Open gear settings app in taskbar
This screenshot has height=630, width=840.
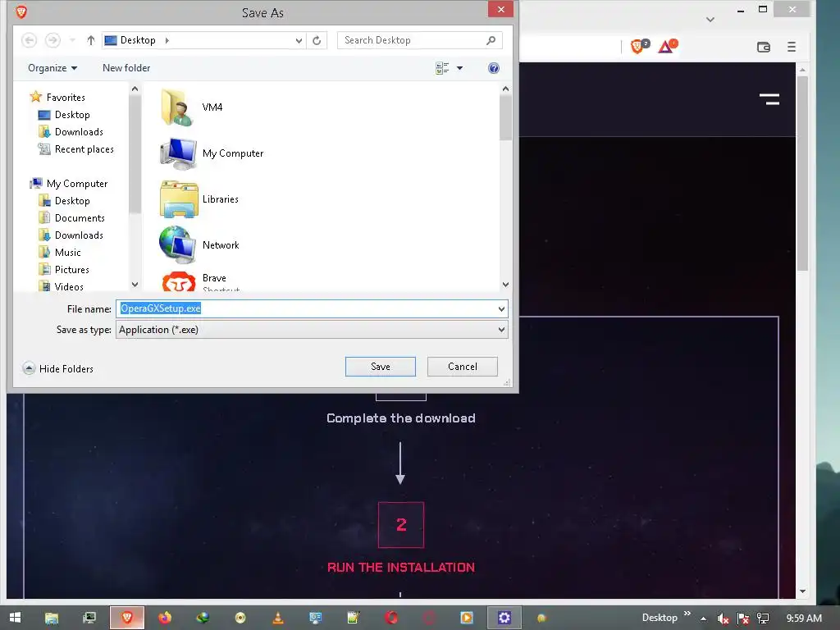[x=504, y=618]
